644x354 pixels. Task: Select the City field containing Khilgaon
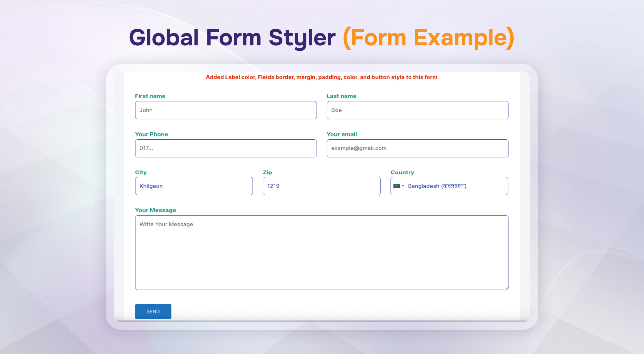click(x=194, y=186)
